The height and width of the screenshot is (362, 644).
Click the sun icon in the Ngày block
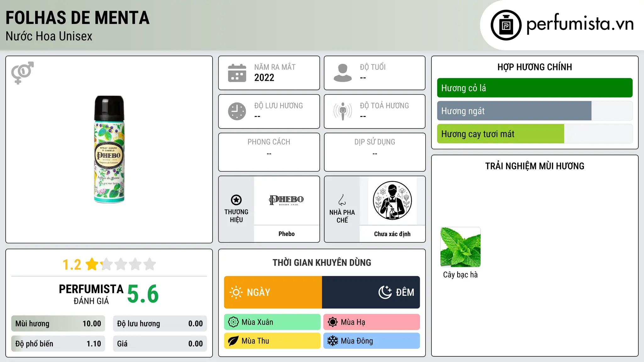pos(236,292)
